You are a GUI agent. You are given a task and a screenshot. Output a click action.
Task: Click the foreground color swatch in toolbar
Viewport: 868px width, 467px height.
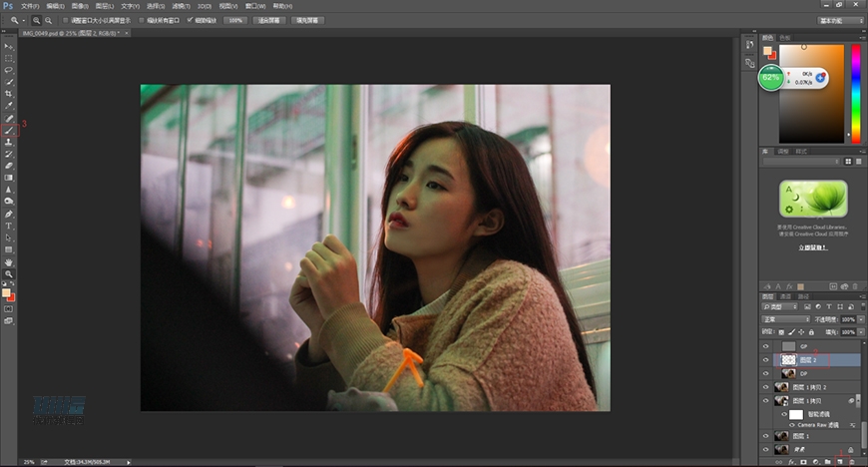(x=7, y=292)
